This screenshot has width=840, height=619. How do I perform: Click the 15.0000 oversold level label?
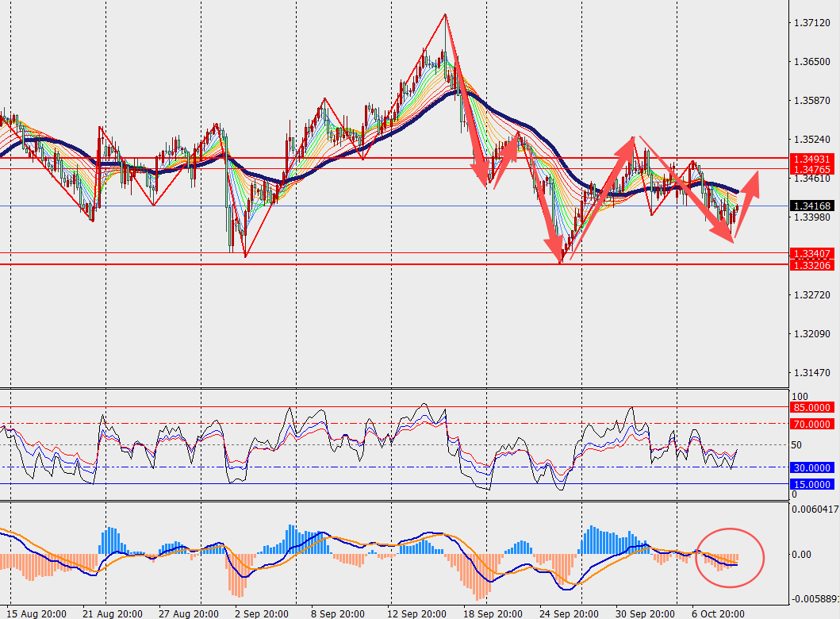[x=811, y=484]
